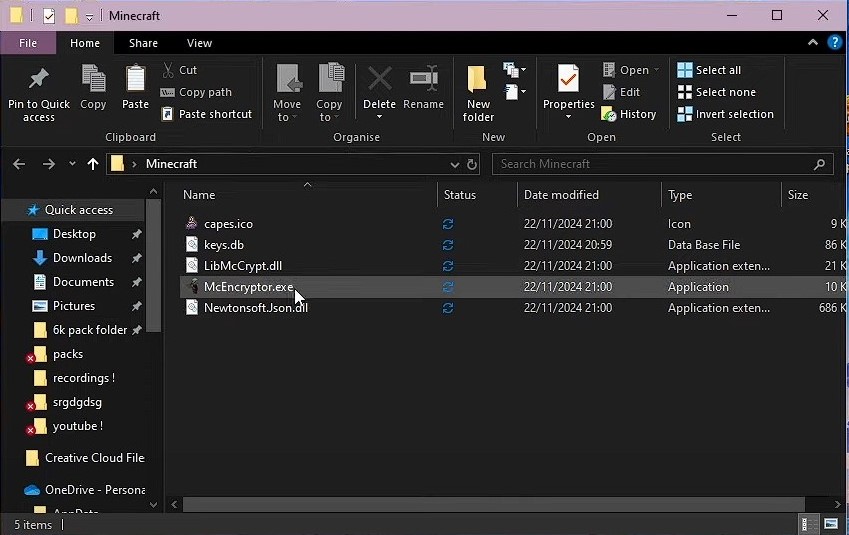This screenshot has height=535, width=849.
Task: Open Quick access in navigation pane
Action: (79, 210)
